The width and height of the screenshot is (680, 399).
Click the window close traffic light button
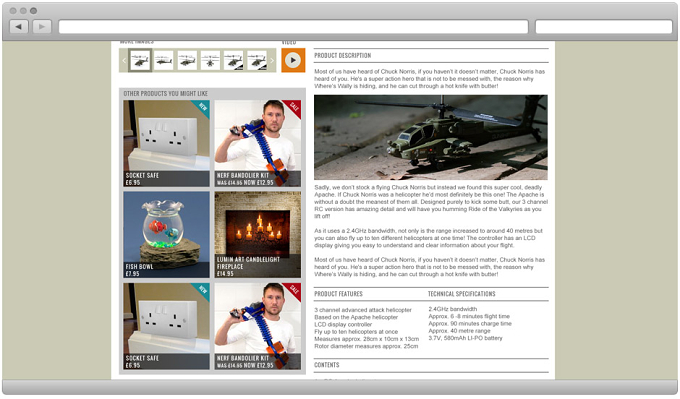[13, 10]
